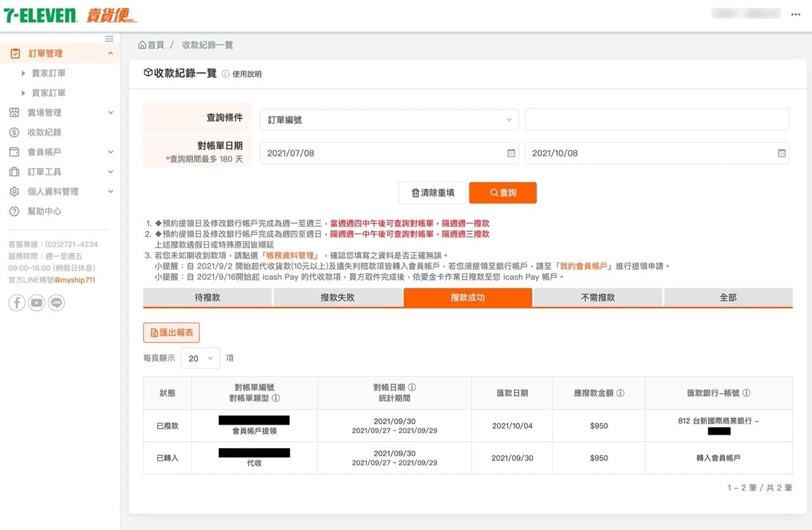Image resolution: width=812 pixels, height=530 pixels.
Task: Open 幫助中心 in the sidebar
Action: click(x=44, y=211)
